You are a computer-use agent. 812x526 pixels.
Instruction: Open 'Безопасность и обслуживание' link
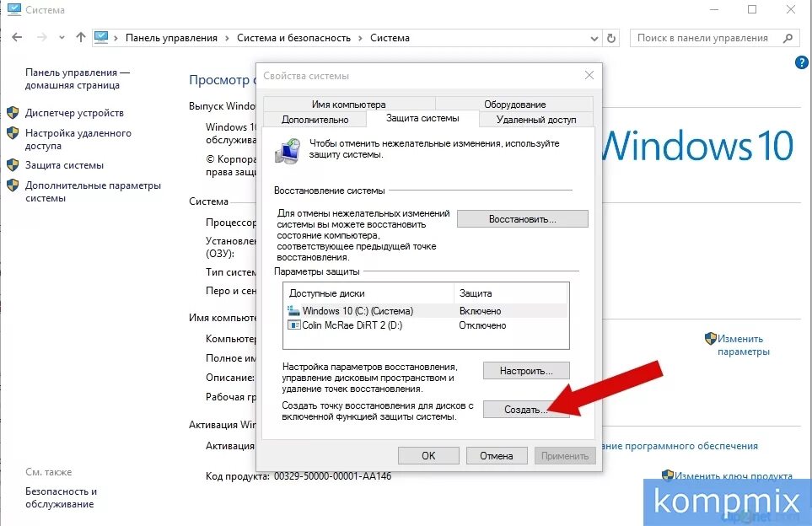61,497
